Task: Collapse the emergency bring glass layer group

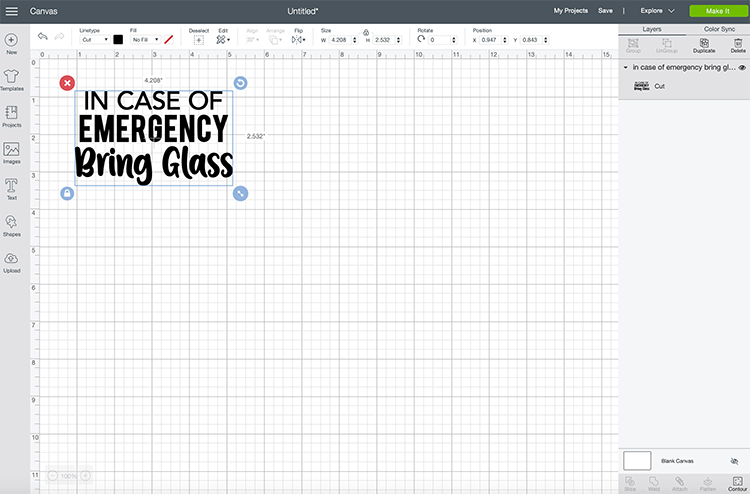Action: pyautogui.click(x=626, y=67)
